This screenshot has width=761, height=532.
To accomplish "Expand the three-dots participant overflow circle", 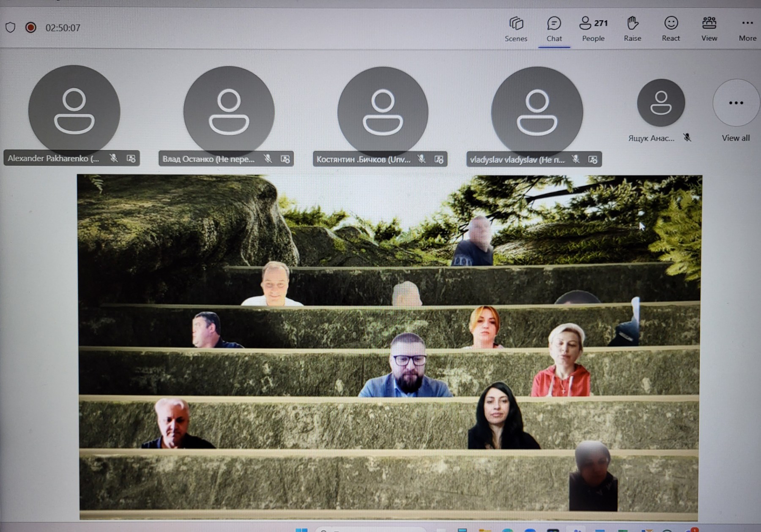I will [x=736, y=103].
